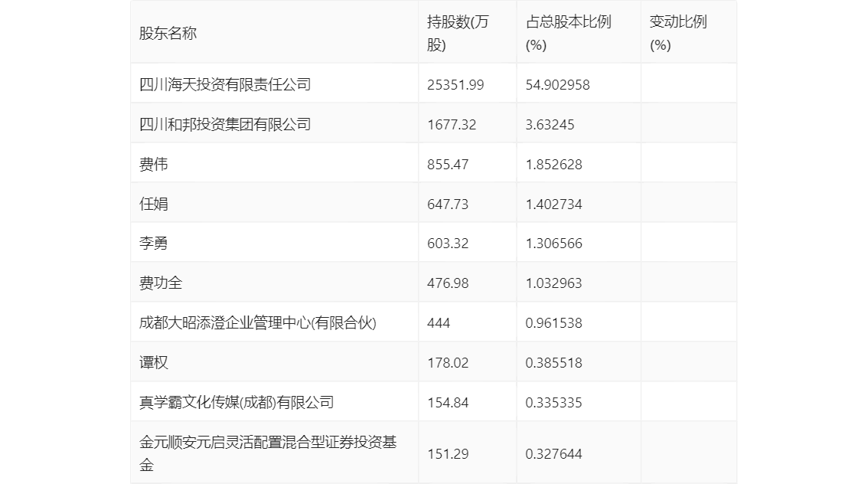The width and height of the screenshot is (868, 484).
Task: Select the share count 476.98
Action: 448,283
